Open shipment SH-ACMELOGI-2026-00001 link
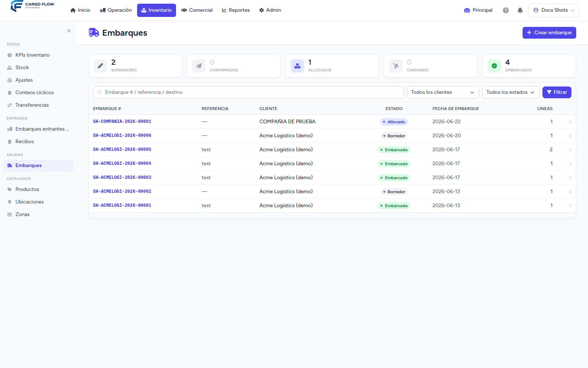 122,205
